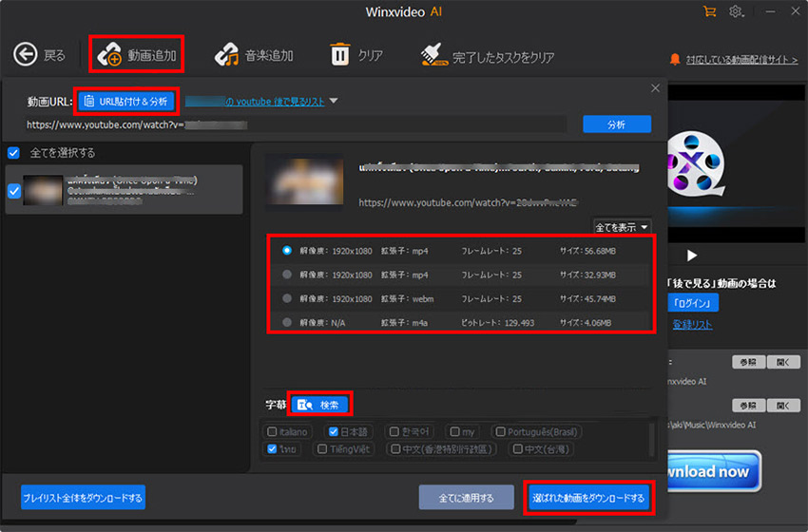The height and width of the screenshot is (532, 808).
Task: Enable the 中文(香港特別行政區) subtitle checkbox
Action: 395,449
